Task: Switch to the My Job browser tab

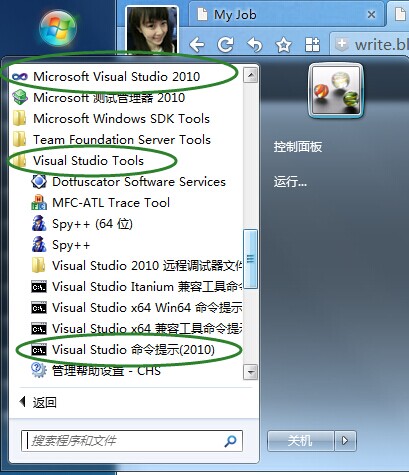Action: (287, 15)
